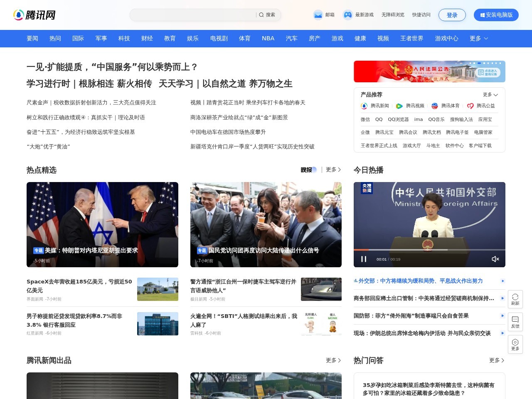
Task: Open 更多 next to 热门问答
Action: point(496,361)
